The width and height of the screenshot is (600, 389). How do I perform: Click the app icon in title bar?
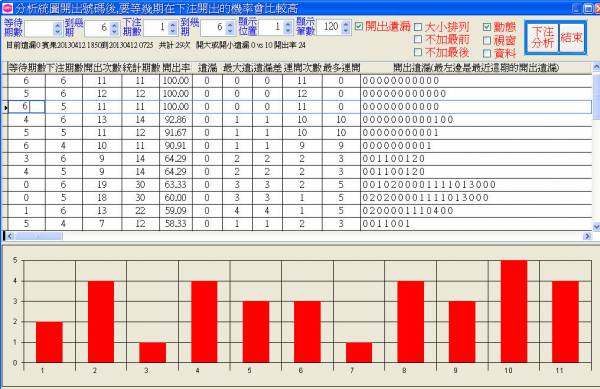point(7,8)
